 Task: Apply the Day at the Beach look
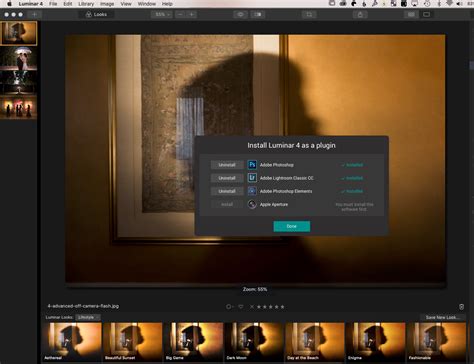(315, 342)
